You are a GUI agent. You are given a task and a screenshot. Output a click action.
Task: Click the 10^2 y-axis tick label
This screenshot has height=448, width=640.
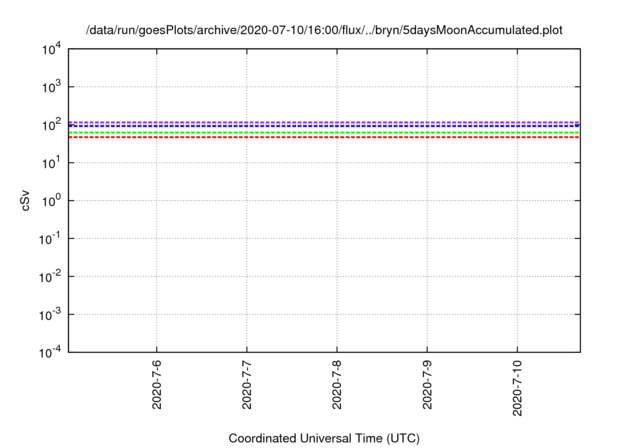51,125
